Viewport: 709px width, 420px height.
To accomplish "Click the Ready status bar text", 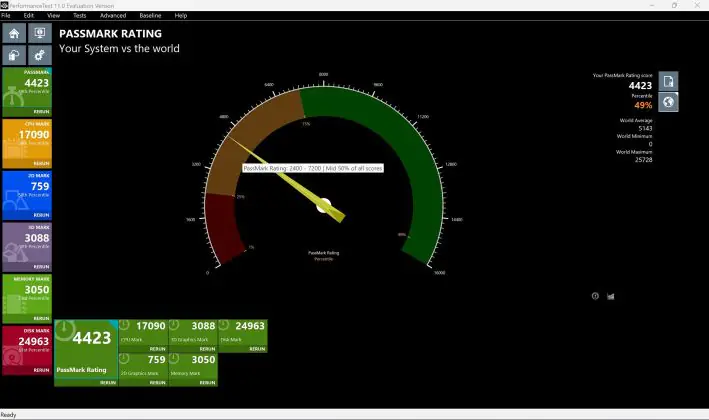I will [x=8, y=415].
